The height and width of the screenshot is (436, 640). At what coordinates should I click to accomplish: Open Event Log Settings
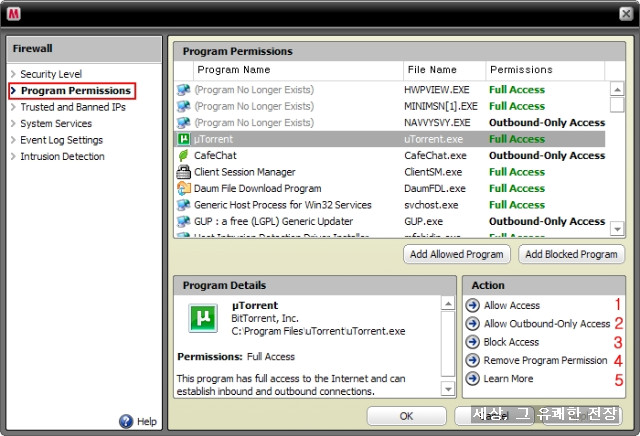pyautogui.click(x=62, y=140)
